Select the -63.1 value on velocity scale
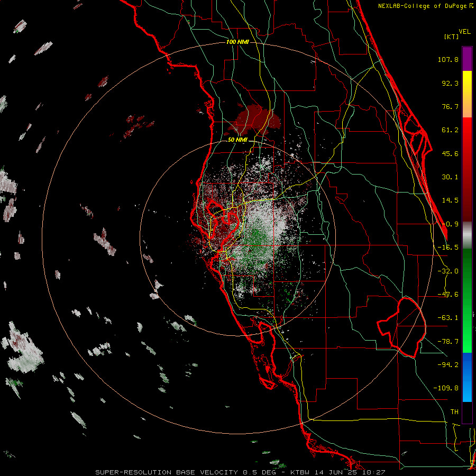 coord(448,318)
